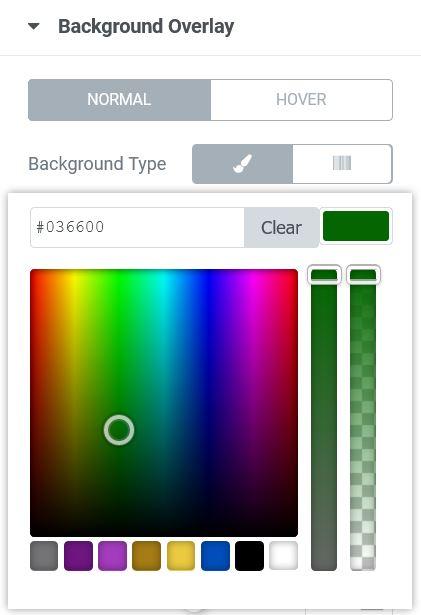The height and width of the screenshot is (615, 421).
Task: Switch to the NORMAL tab
Action: [119, 100]
